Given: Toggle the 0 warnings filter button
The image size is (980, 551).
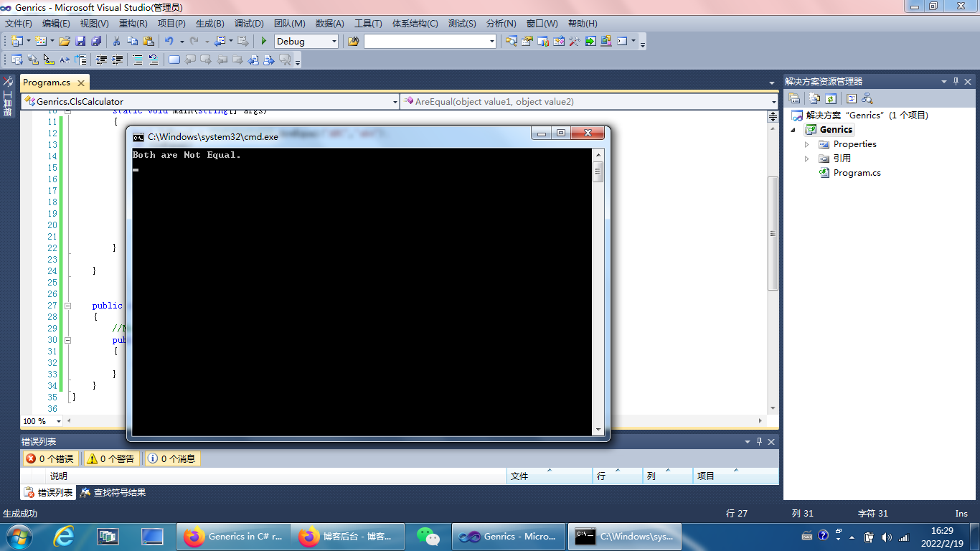Looking at the screenshot, I should [112, 458].
